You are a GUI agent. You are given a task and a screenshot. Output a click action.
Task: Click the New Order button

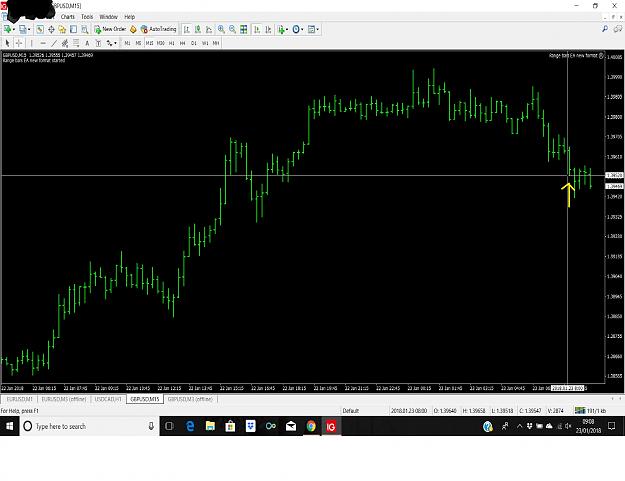pyautogui.click(x=110, y=29)
